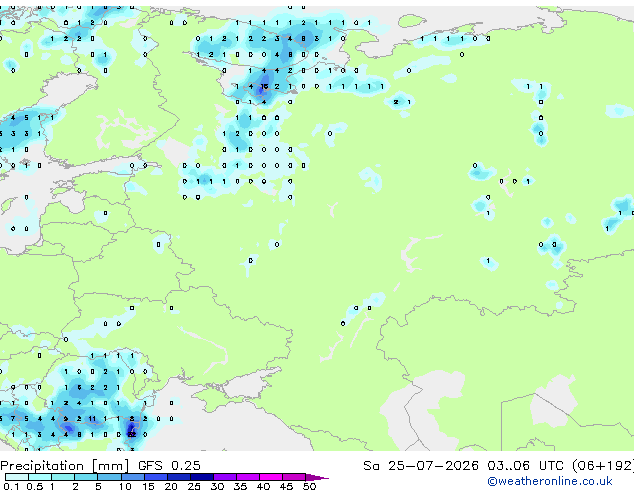Click the 'Precipitation [mm]' title text
This screenshot has height=490, width=634.
coord(65,466)
